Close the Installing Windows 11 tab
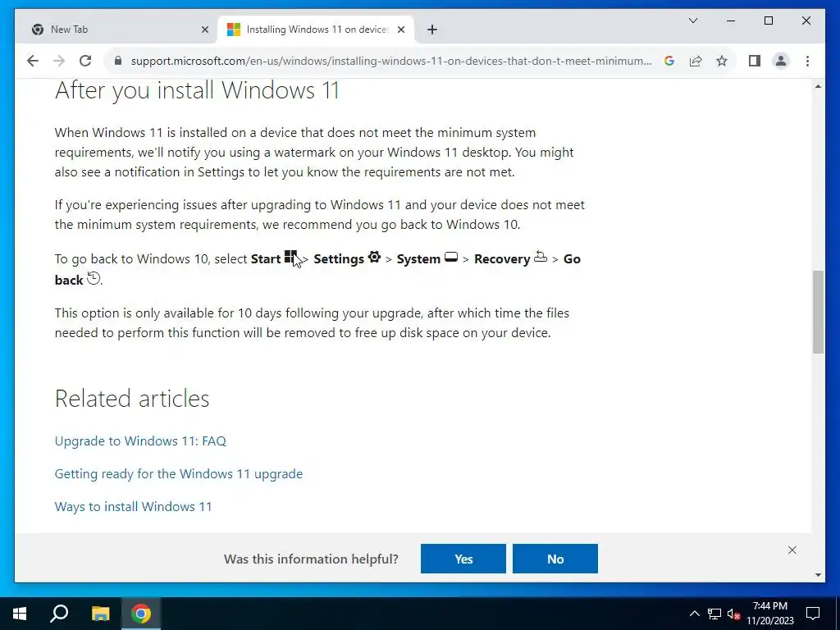 click(x=400, y=30)
